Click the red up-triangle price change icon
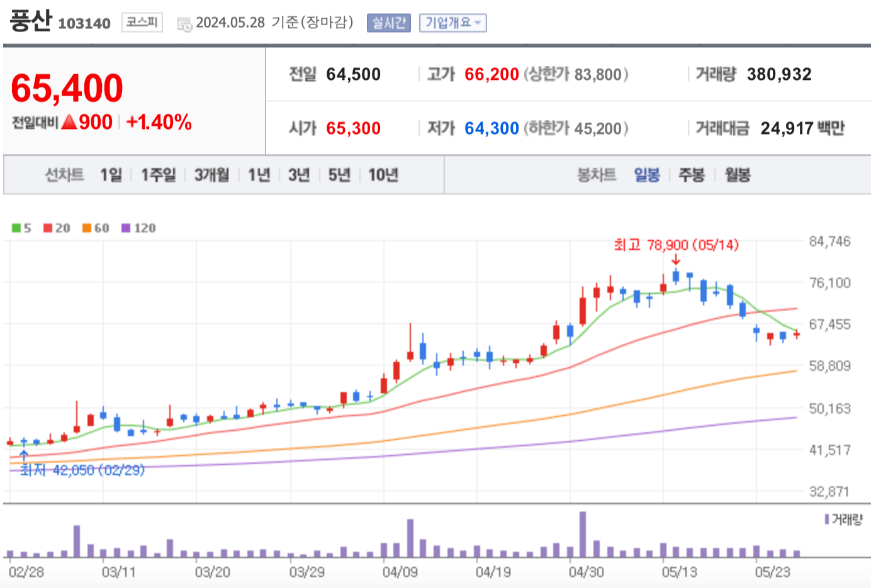 pyautogui.click(x=69, y=122)
